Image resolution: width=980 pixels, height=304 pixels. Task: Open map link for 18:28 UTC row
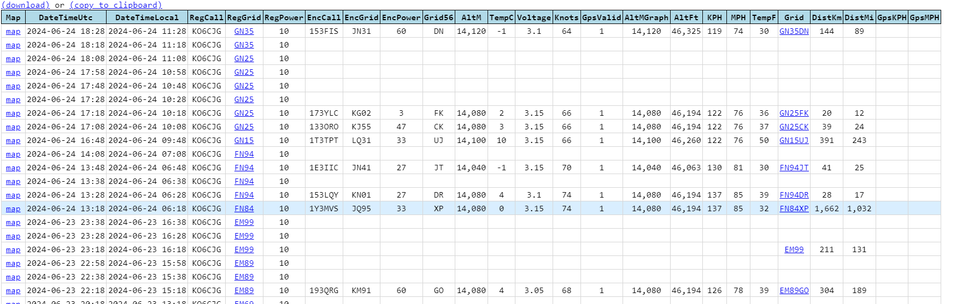[x=13, y=31]
